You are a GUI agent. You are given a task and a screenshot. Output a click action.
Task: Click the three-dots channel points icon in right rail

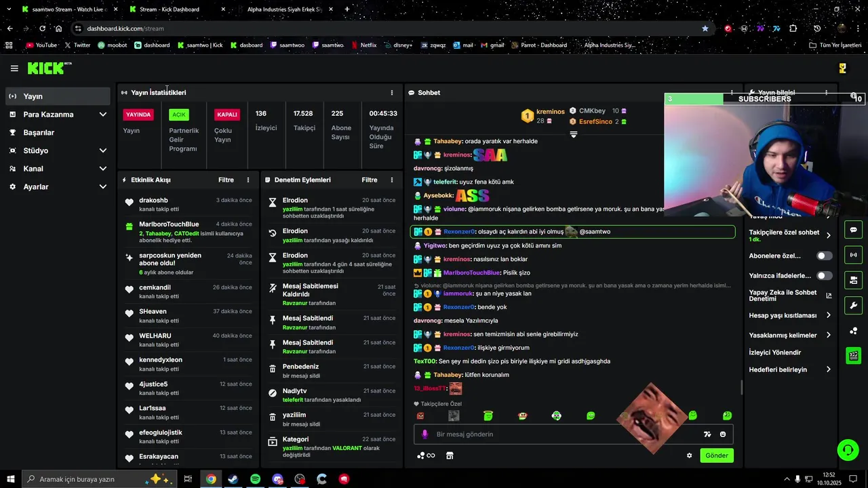click(x=854, y=331)
